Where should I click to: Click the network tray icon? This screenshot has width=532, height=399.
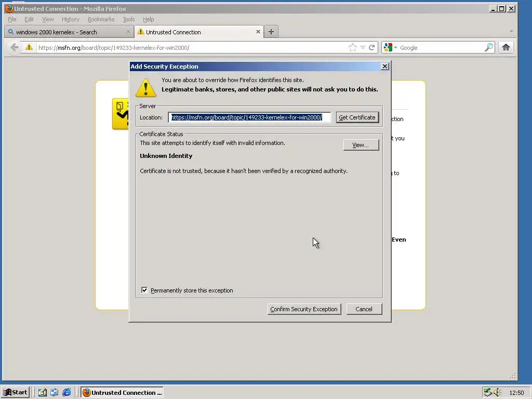(x=488, y=392)
